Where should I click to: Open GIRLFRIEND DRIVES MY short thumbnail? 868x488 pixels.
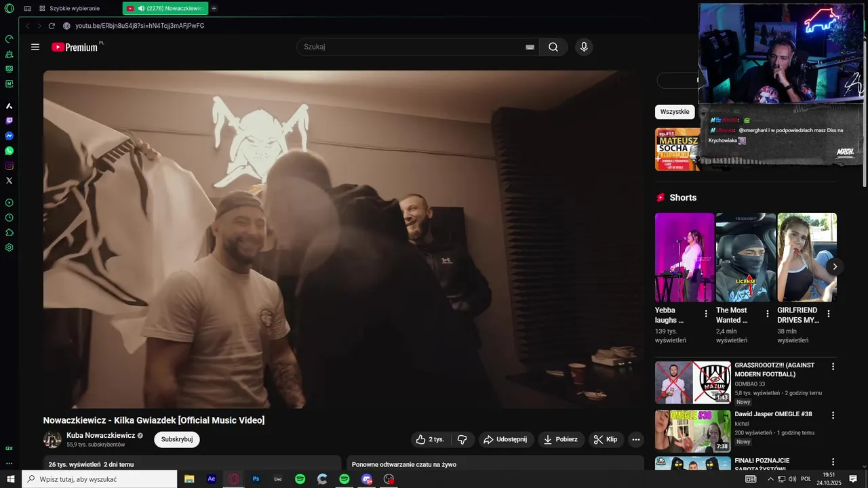[x=807, y=258]
